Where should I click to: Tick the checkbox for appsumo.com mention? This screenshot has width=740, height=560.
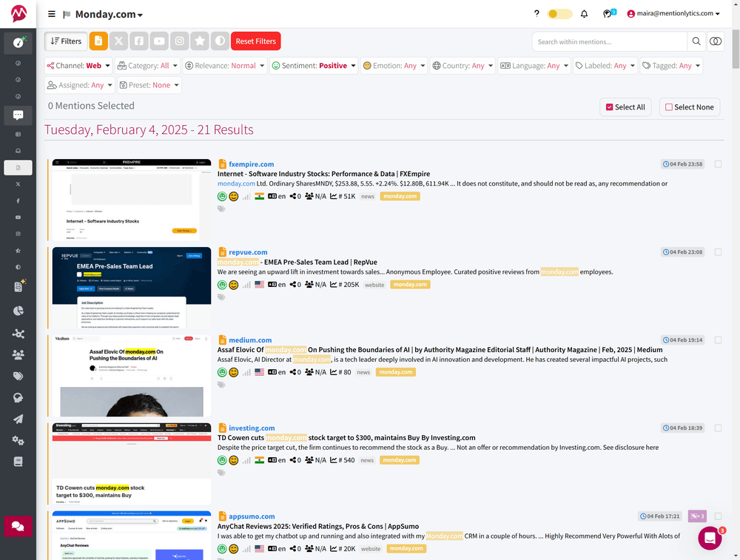pos(718,516)
